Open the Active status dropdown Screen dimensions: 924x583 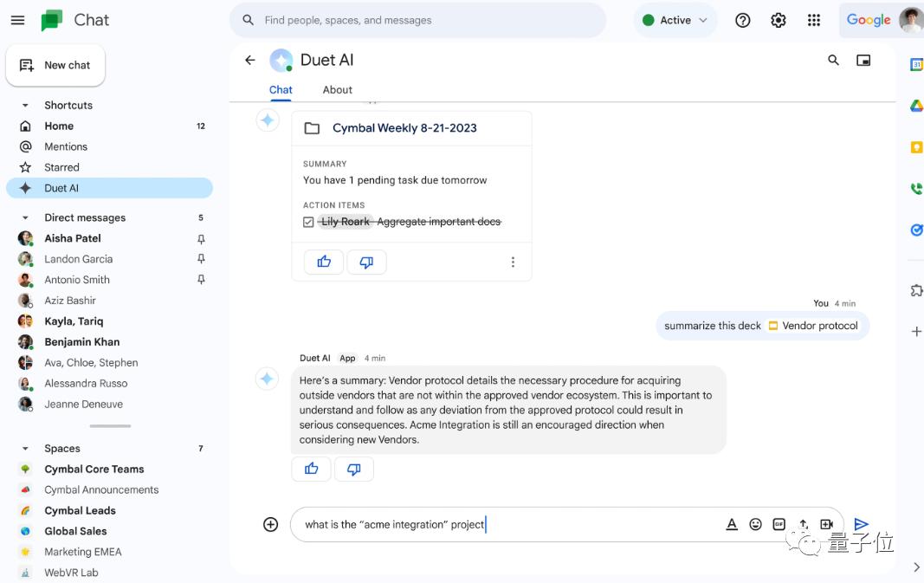click(675, 20)
